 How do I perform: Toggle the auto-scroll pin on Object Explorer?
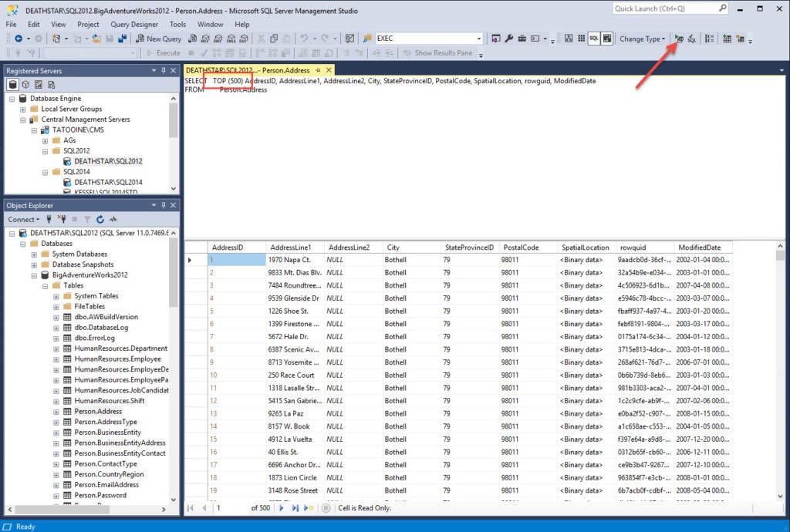(x=163, y=205)
